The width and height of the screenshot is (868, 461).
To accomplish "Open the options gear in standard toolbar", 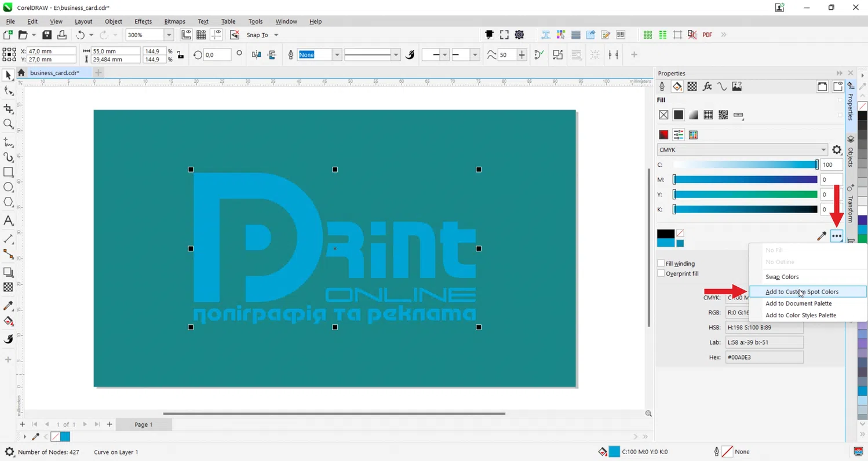I will click(x=519, y=35).
